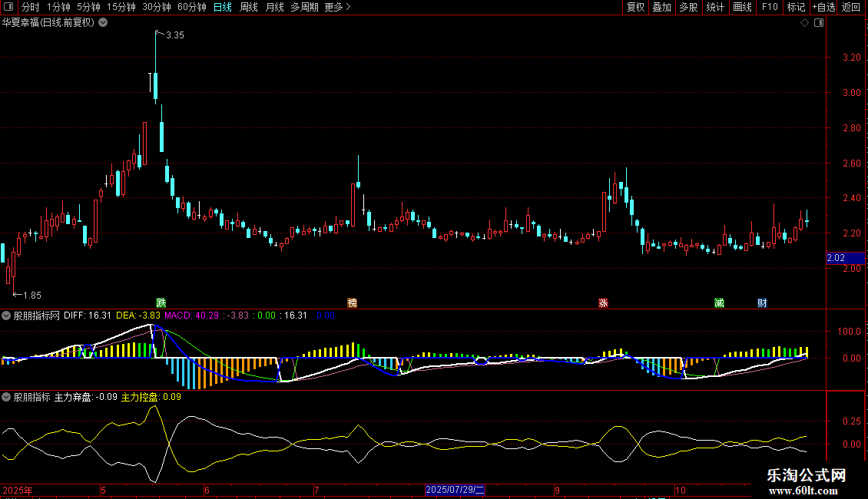This screenshot has width=868, height=499.
Task: Click the 画线 drawing tools button
Action: 743,7
